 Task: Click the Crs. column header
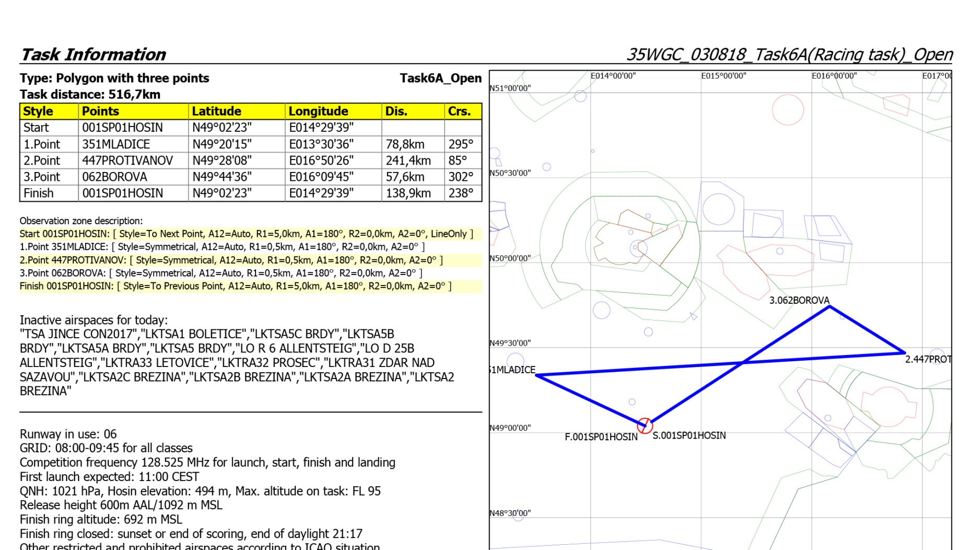[459, 111]
